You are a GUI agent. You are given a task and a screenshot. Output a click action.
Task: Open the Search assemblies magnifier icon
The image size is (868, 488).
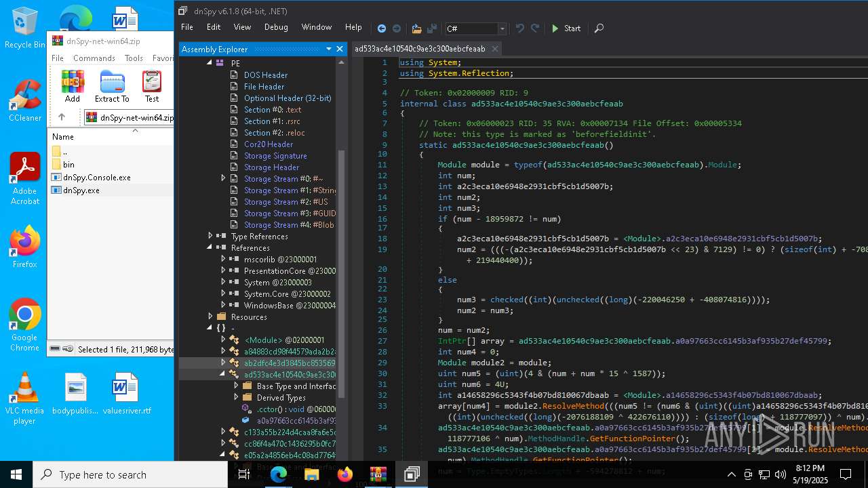(599, 28)
